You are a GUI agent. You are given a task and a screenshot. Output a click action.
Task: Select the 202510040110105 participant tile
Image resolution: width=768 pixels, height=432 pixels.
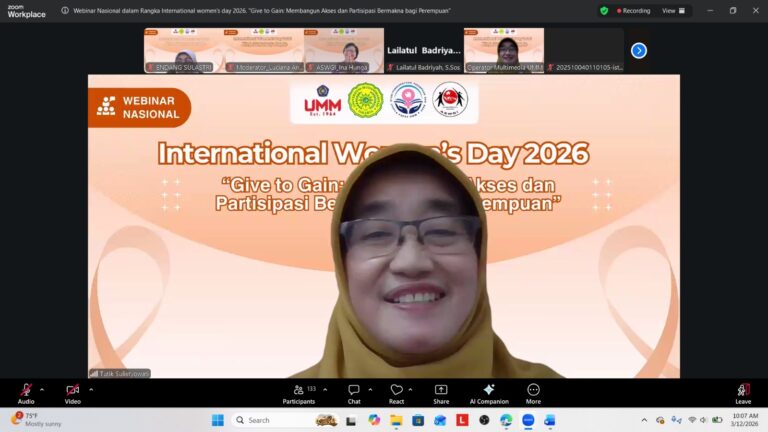point(584,50)
